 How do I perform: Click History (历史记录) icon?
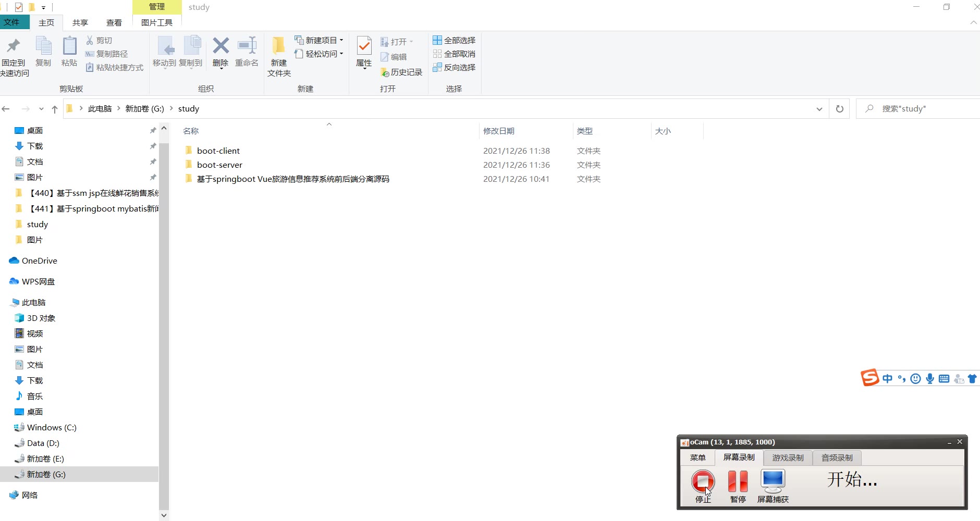[385, 72]
